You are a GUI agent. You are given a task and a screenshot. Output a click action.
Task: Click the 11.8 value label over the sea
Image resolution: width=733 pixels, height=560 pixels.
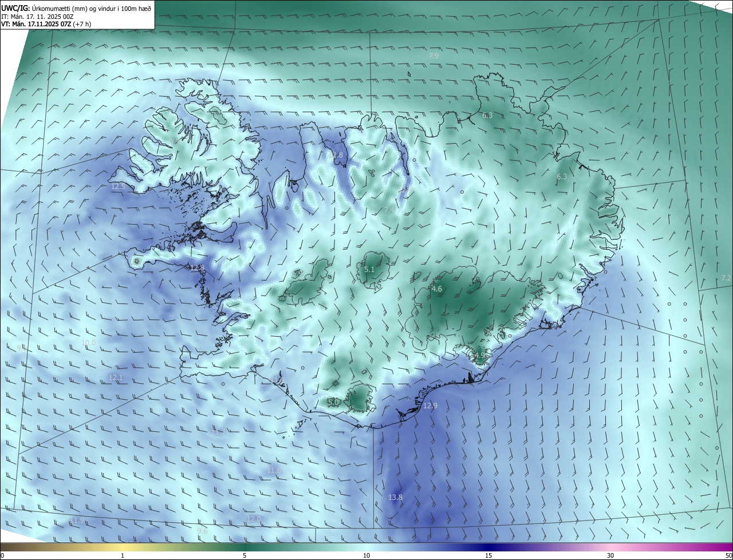pos(274,470)
